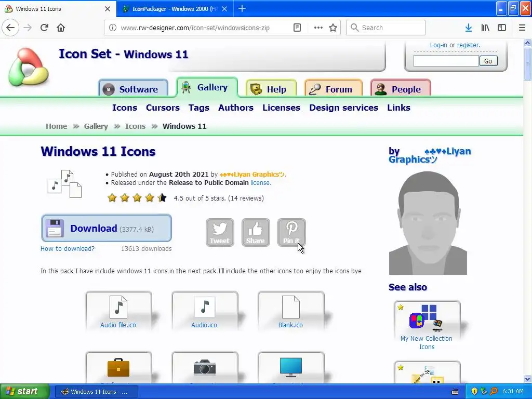This screenshot has width=532, height=399.
Task: Close the IconPackager tab
Action: click(x=224, y=9)
